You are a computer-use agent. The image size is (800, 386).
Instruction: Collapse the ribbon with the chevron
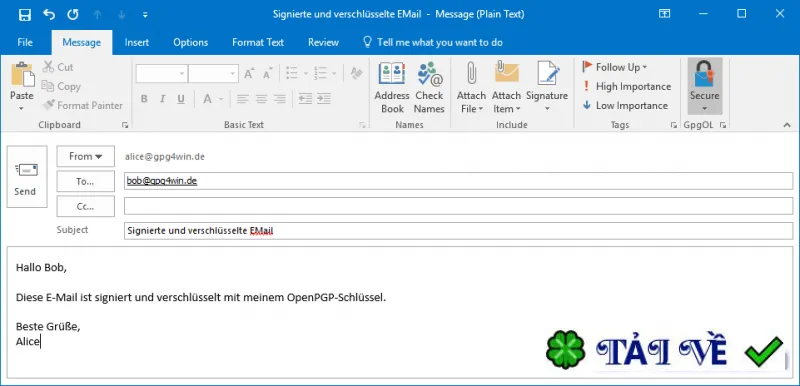tap(787, 125)
